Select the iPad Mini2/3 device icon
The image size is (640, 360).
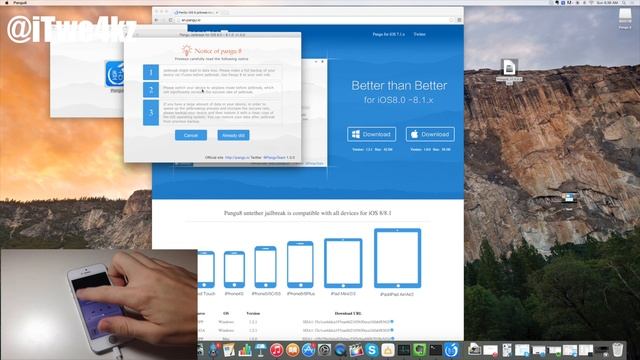pyautogui.click(x=343, y=263)
